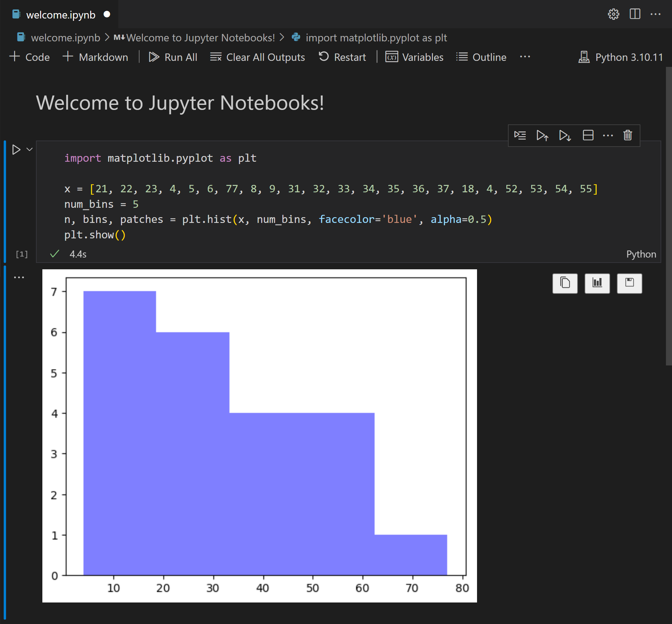Click the Delete Cell trash icon
The width and height of the screenshot is (672, 624).
628,135
